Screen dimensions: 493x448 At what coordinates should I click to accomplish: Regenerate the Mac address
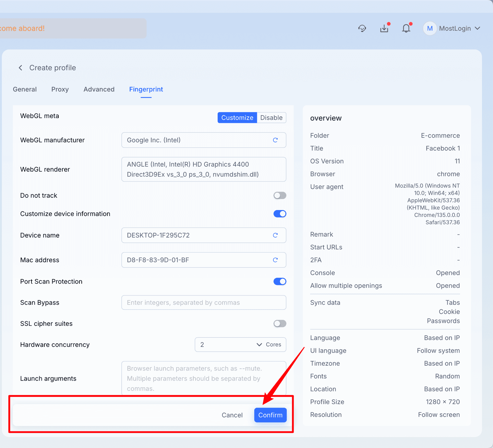[275, 260]
